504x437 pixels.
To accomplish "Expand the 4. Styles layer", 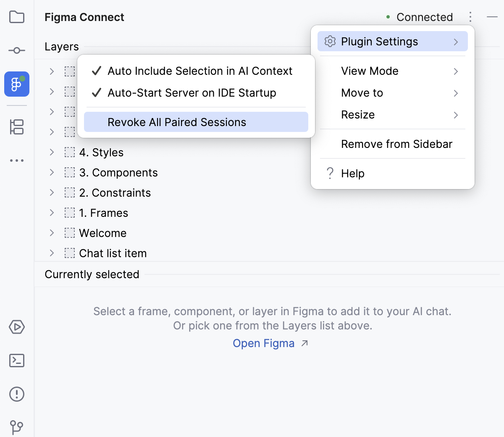I will [52, 152].
